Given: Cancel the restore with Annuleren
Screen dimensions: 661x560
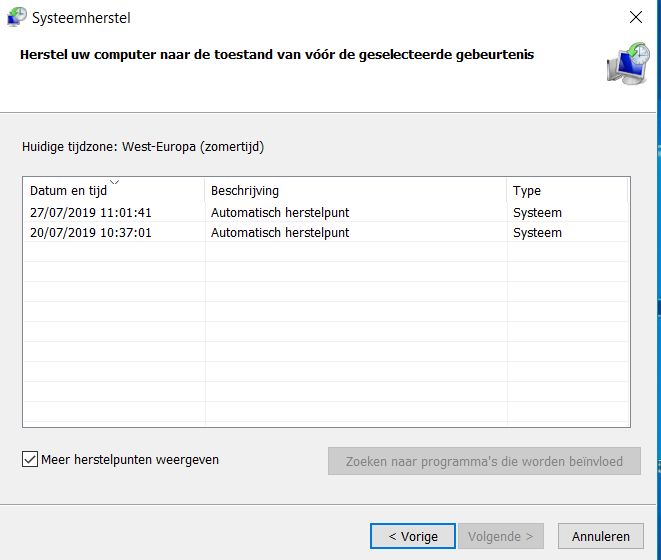Looking at the screenshot, I should (x=600, y=536).
